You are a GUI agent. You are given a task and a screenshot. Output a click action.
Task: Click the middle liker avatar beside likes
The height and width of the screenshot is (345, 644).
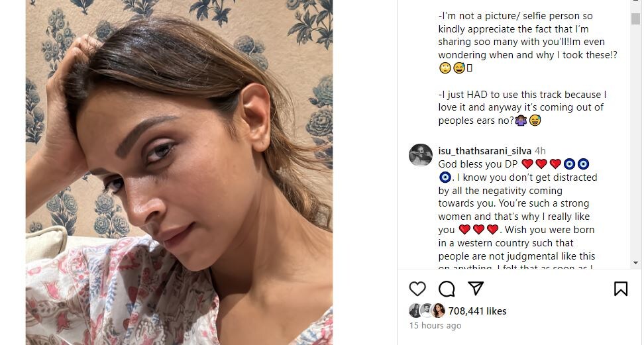427,311
